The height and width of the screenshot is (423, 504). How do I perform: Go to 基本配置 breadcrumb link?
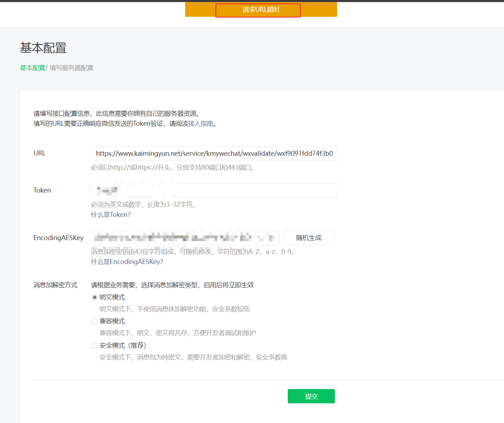coord(33,68)
